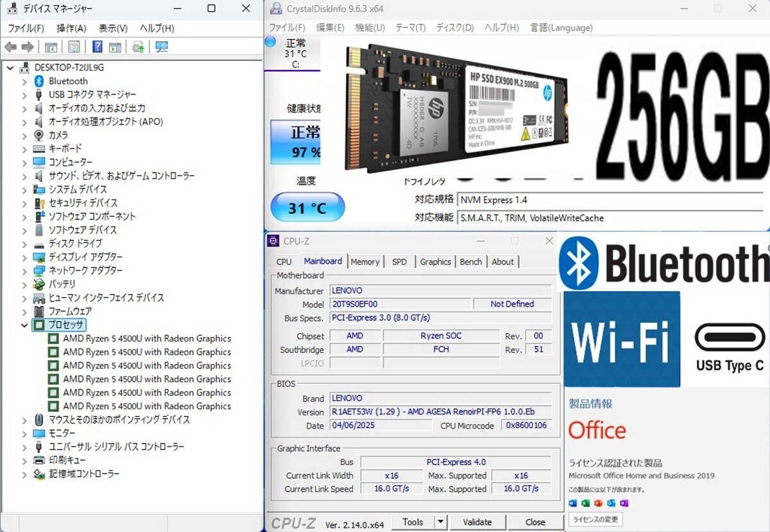The width and height of the screenshot is (770, 532).
Task: Select the USB コネクタ マネージャー device icon
Action: tap(38, 94)
